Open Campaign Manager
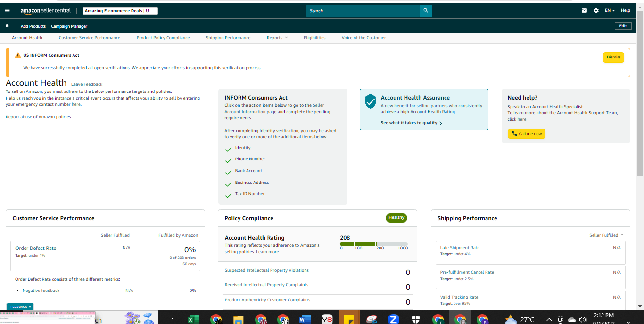The width and height of the screenshot is (644, 324). (69, 26)
